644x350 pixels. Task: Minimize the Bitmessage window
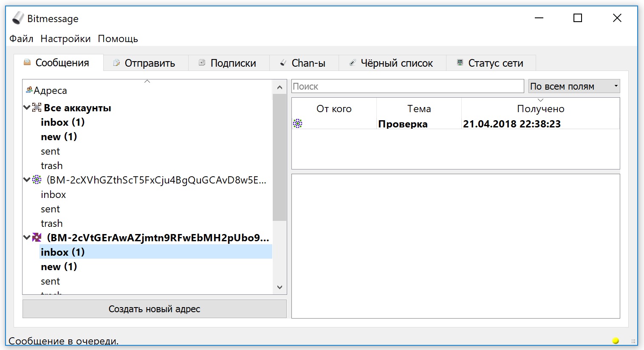(539, 18)
